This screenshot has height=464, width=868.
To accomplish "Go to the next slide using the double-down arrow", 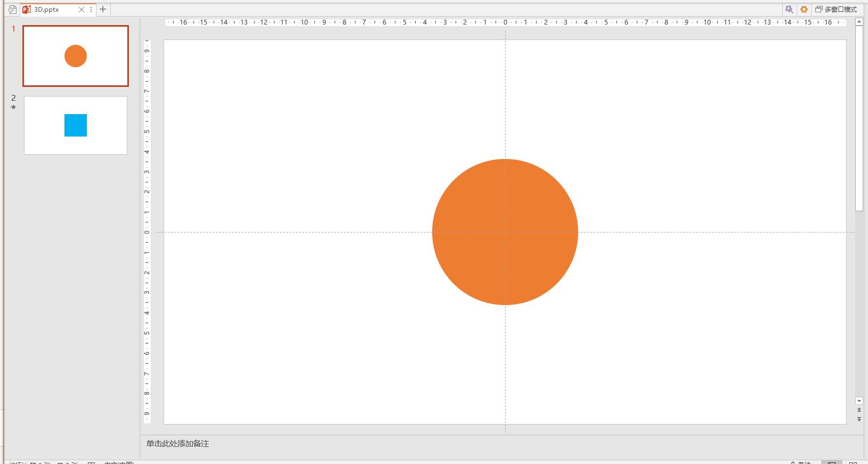I will [x=859, y=419].
